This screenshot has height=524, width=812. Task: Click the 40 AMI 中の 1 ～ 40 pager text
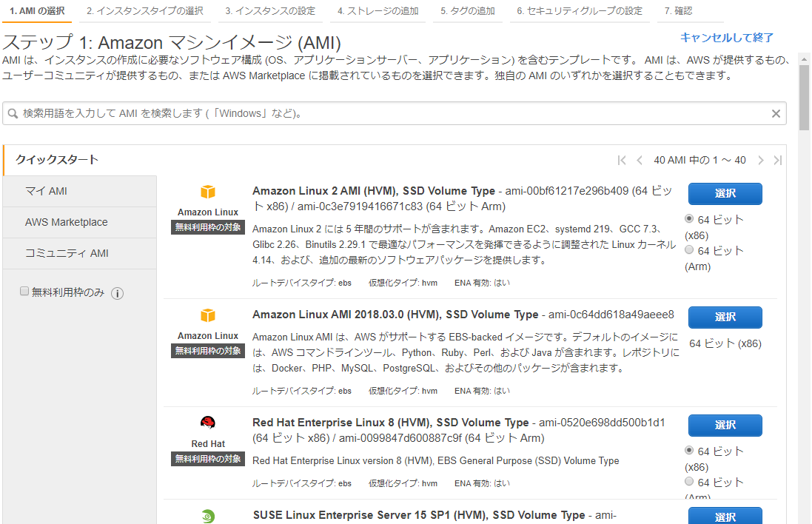pos(699,160)
